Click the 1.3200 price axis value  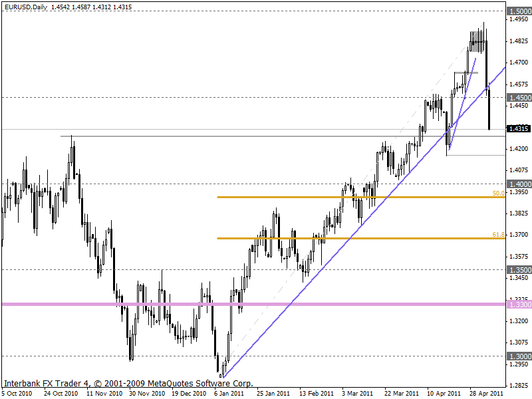(x=519, y=321)
